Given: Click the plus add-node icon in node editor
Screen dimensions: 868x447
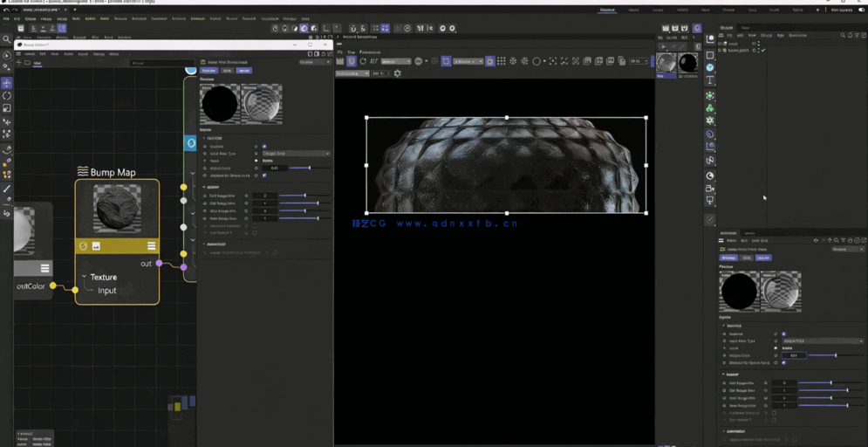Looking at the screenshot, I should (x=18, y=63).
